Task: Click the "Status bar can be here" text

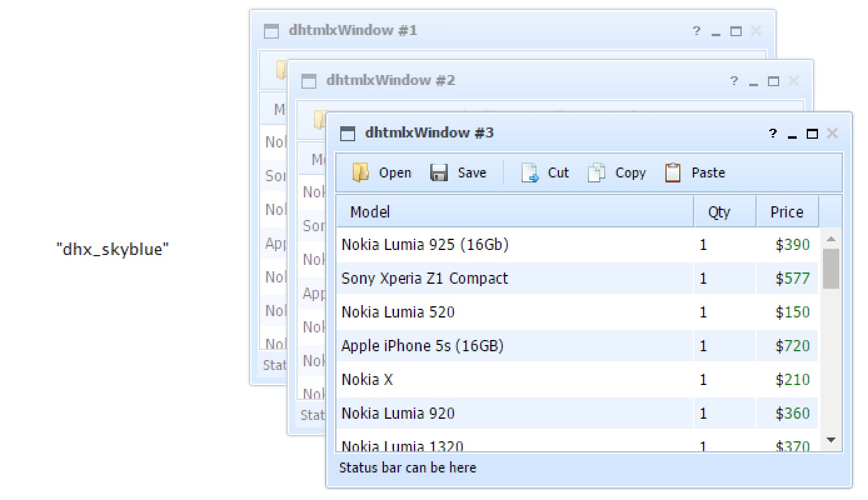Action: coord(407,467)
